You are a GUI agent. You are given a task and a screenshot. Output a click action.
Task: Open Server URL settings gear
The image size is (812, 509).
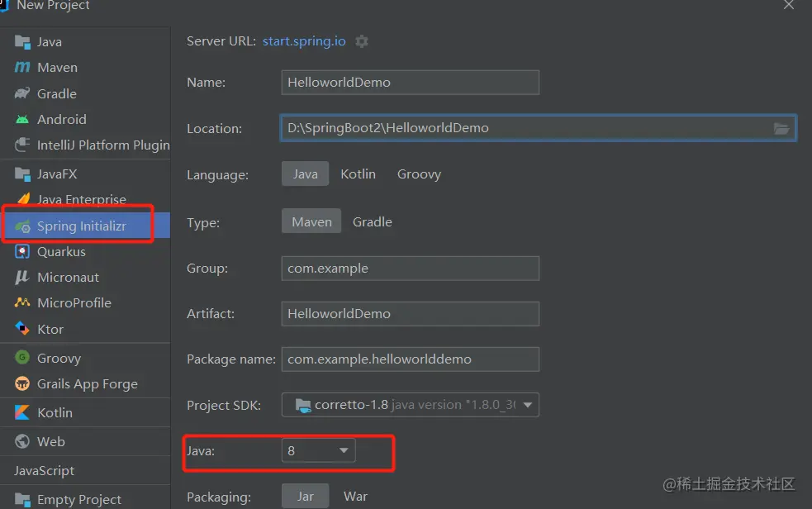(362, 41)
